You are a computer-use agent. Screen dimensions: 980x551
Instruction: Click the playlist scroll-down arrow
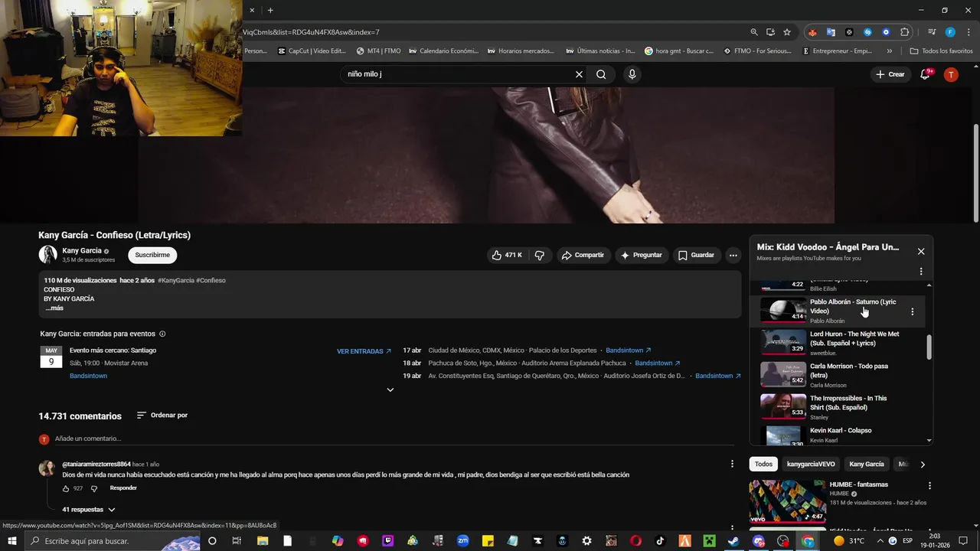point(929,441)
